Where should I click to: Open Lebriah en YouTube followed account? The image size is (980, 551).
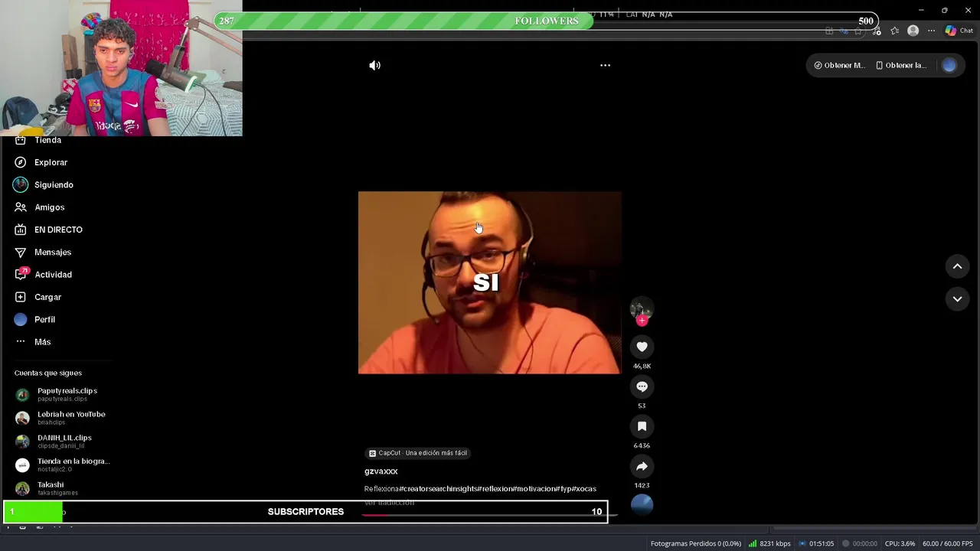pos(60,418)
